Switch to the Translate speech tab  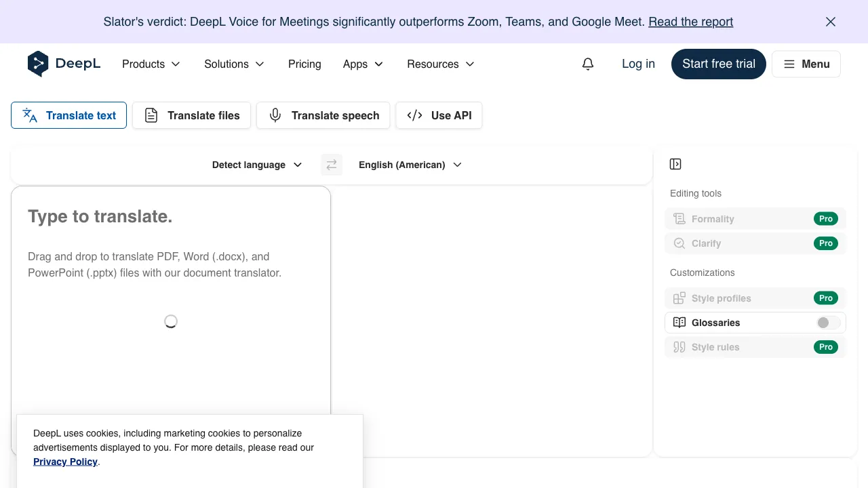[323, 115]
